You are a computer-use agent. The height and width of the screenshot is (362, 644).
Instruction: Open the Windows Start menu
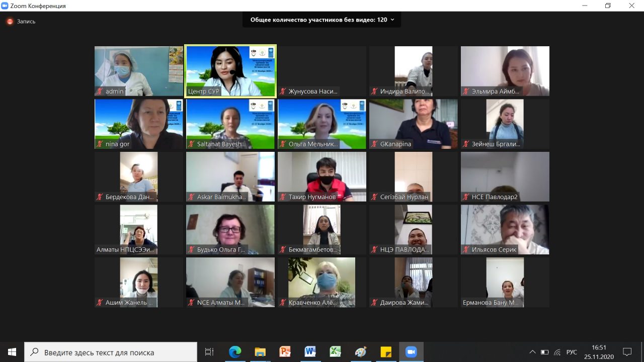(12, 352)
